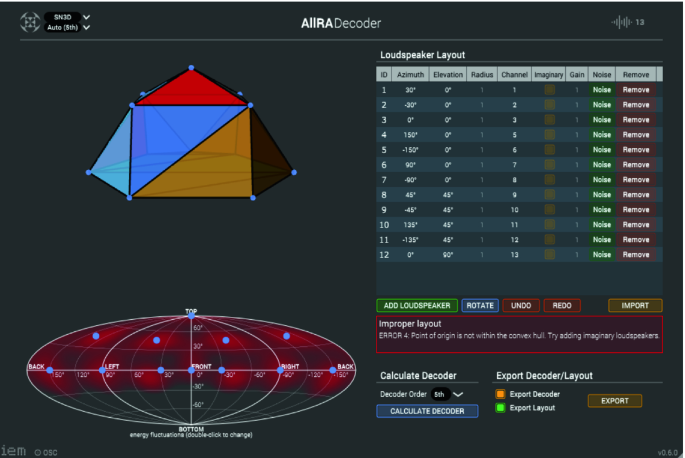Screen dimensions: 685x458
Task: Sort table by Azimuth column header
Action: [x=410, y=75]
